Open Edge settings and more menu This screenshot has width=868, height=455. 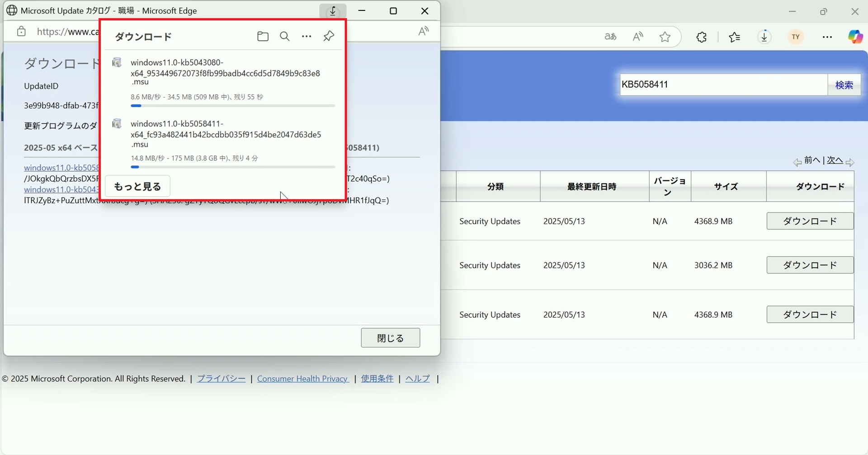827,37
